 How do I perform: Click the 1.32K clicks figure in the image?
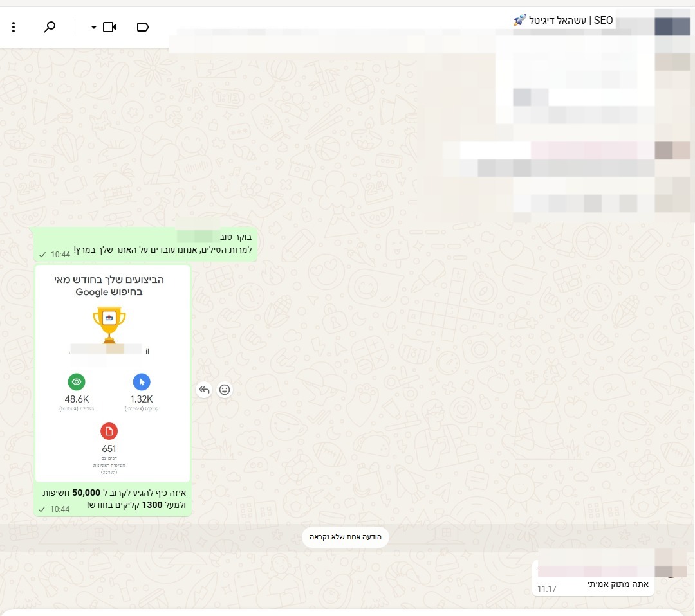(142, 399)
